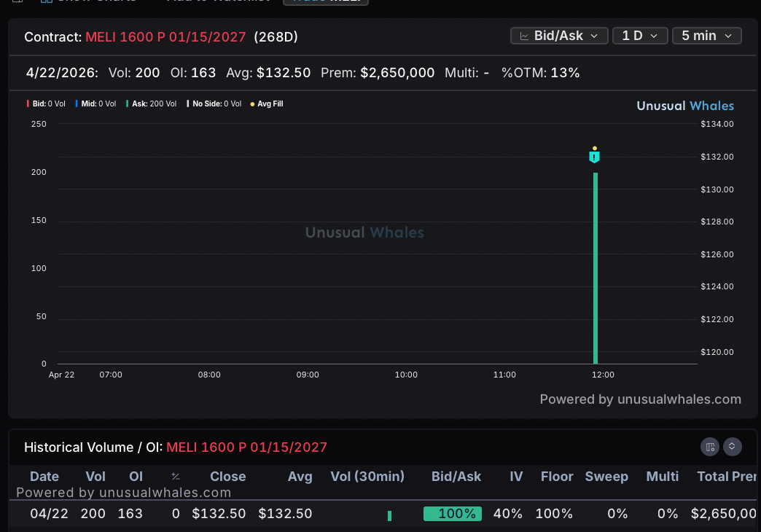
Task: Toggle the Bid series in chart legend
Action: 46,104
